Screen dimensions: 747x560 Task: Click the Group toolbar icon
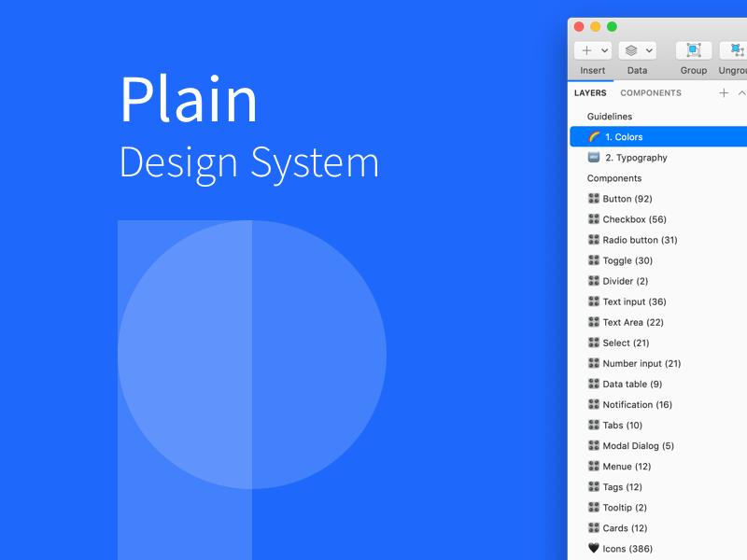click(694, 50)
